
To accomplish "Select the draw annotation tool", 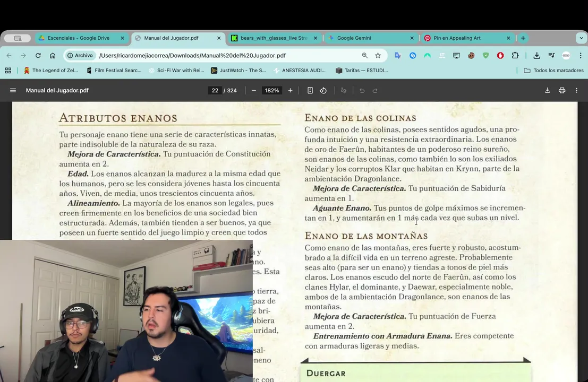I will tap(344, 90).
